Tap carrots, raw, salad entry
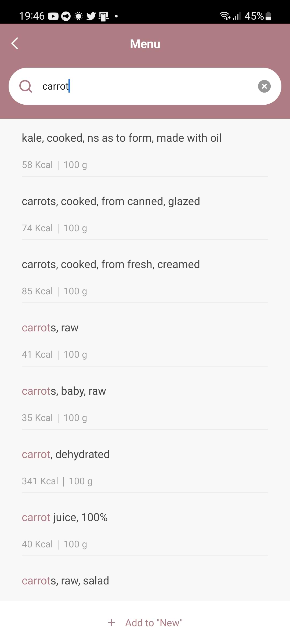 point(66,581)
